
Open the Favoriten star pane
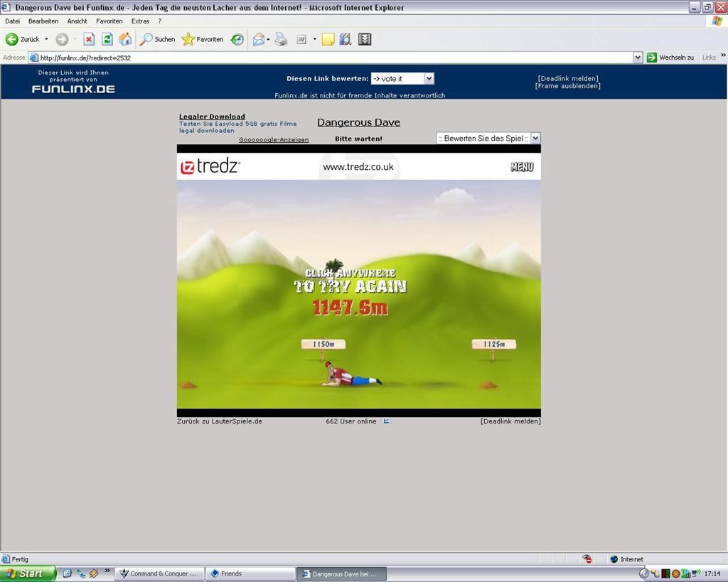click(203, 40)
